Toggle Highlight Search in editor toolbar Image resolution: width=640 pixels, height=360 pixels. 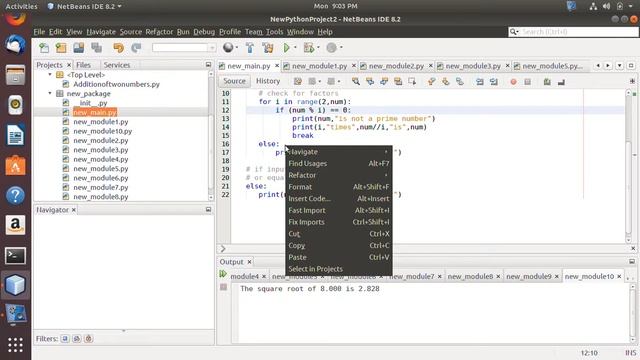398,82
